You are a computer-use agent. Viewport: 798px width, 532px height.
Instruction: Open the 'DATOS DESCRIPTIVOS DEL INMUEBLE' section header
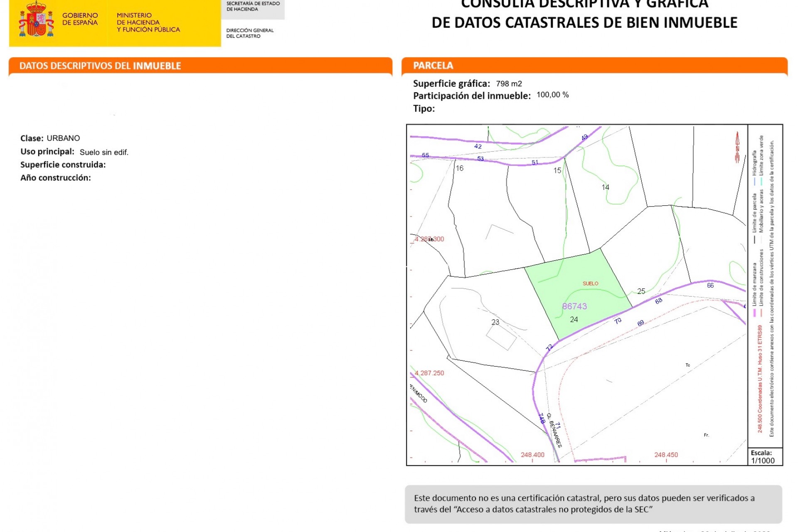pos(101,65)
